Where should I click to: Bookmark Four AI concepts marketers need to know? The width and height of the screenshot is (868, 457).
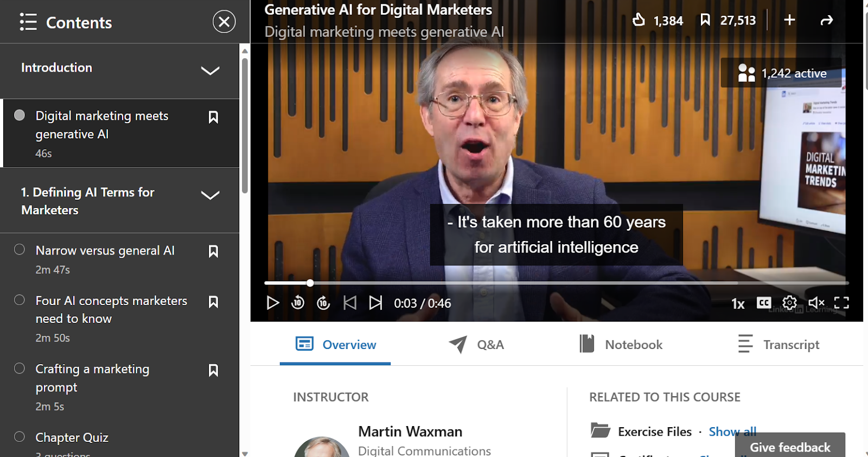pos(214,302)
